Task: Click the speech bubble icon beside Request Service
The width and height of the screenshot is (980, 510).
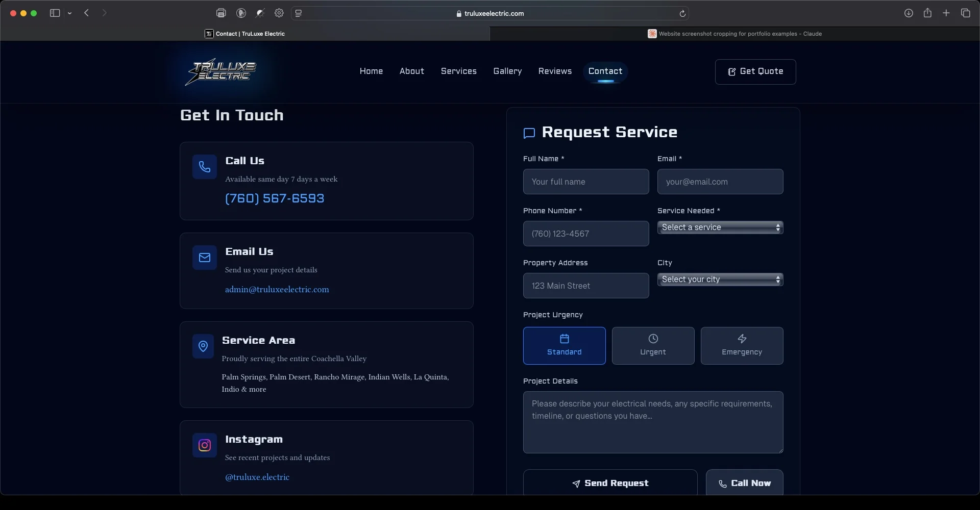Action: pos(529,133)
